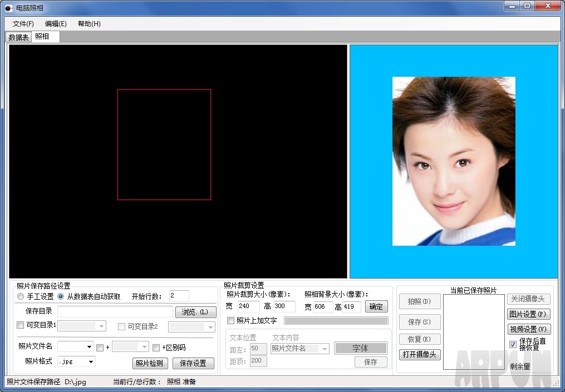Click the background width field showing 606
565x392 pixels.
coord(323,307)
